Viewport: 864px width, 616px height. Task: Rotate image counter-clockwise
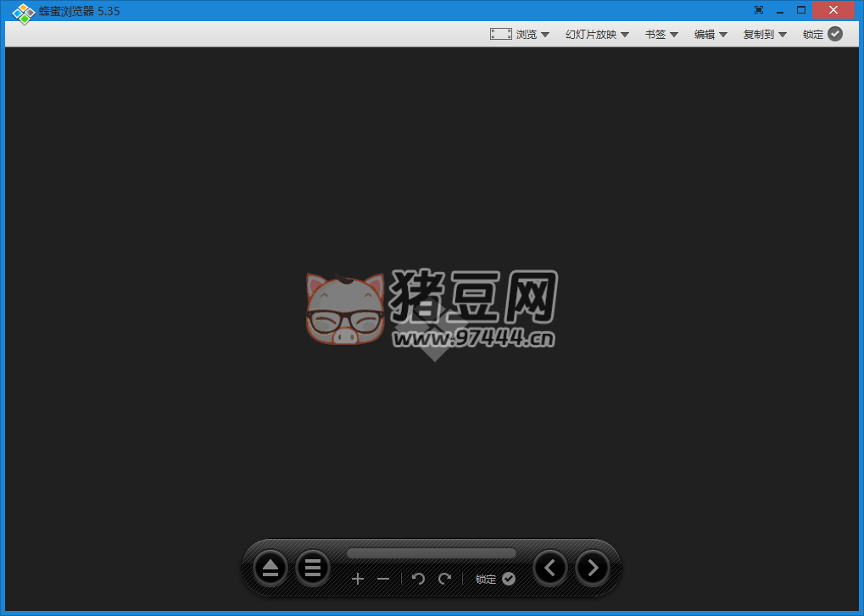click(x=418, y=579)
